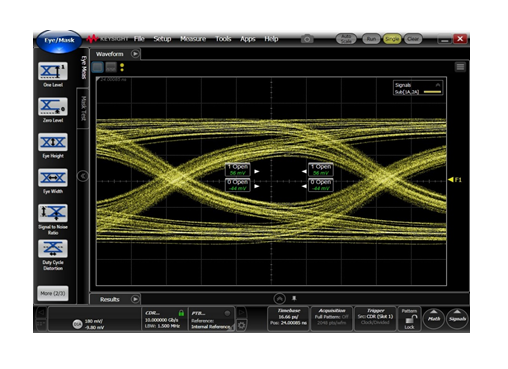Click the More (2/3) button
508x369 pixels.
53,293
